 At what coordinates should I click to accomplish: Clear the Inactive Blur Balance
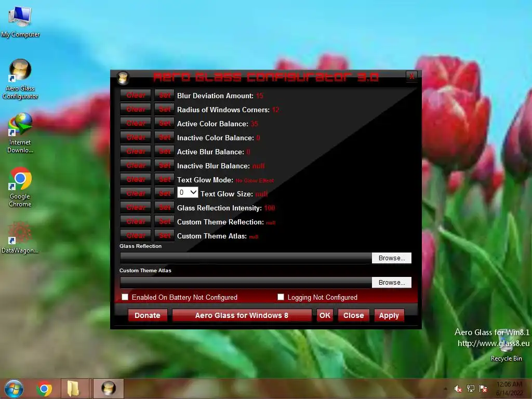[136, 166]
